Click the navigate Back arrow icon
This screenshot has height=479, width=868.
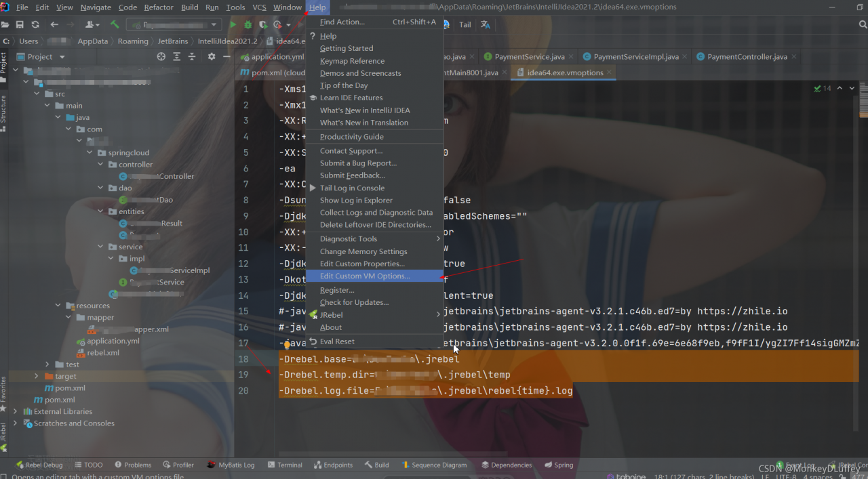pos(54,24)
